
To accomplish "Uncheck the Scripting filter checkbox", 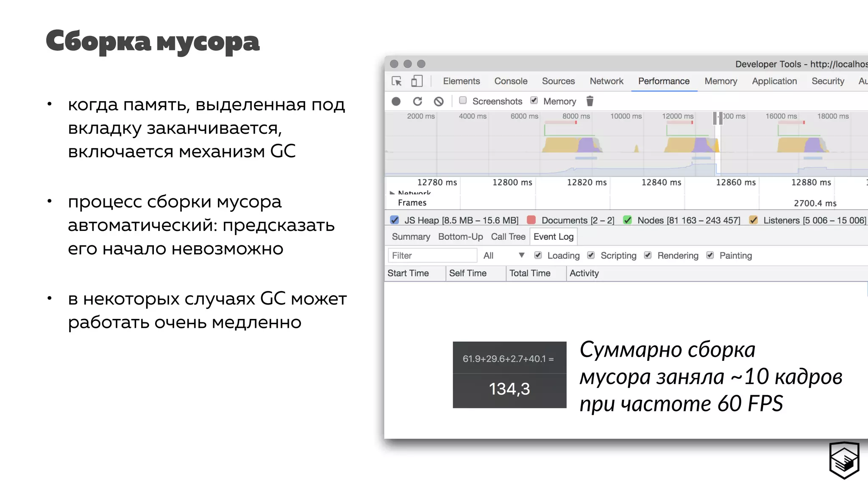I will pos(591,255).
